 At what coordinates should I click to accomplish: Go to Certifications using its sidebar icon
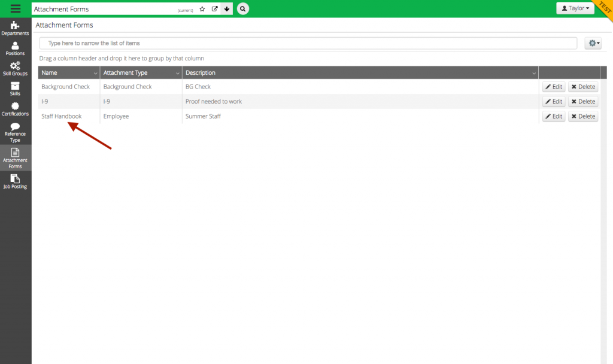(15, 110)
